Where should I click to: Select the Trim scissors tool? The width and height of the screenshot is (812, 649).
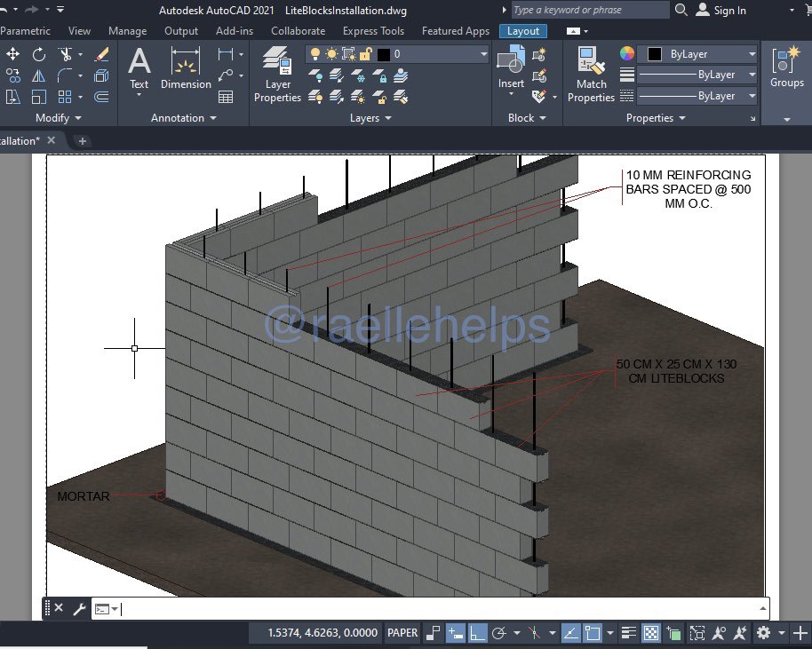(x=65, y=54)
